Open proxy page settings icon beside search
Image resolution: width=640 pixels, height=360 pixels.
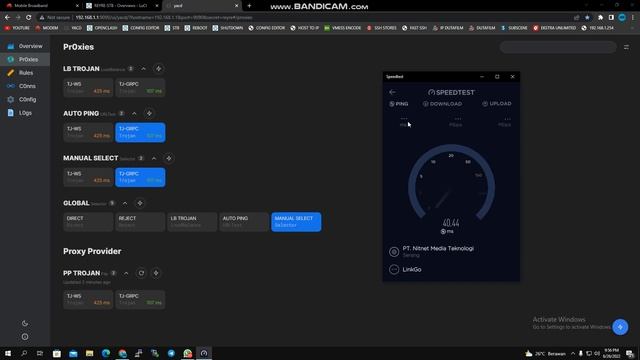click(x=626, y=47)
